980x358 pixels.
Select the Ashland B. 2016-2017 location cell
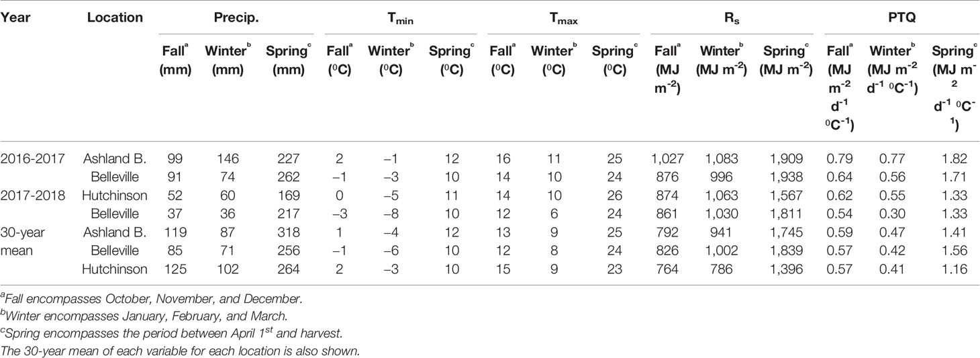115,159
